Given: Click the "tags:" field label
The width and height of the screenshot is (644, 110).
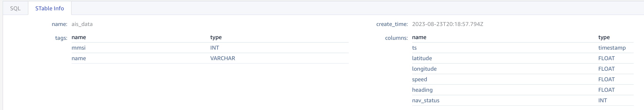Looking at the screenshot, I should pos(61,38).
